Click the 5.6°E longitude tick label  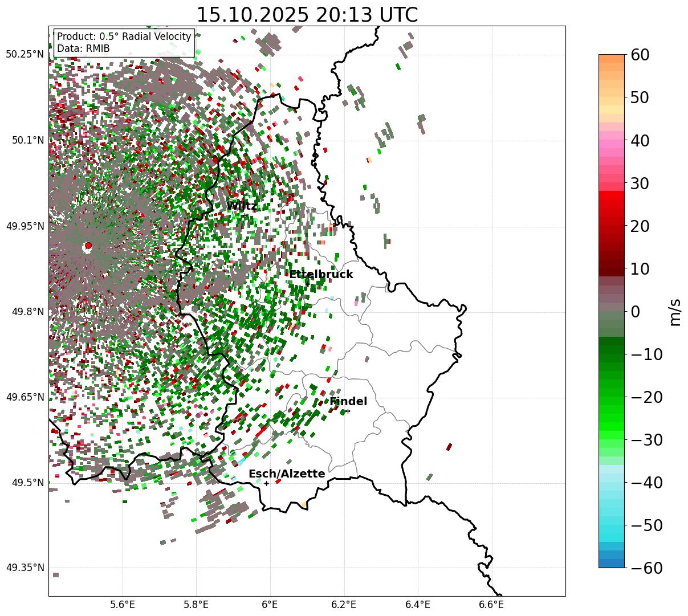(123, 605)
